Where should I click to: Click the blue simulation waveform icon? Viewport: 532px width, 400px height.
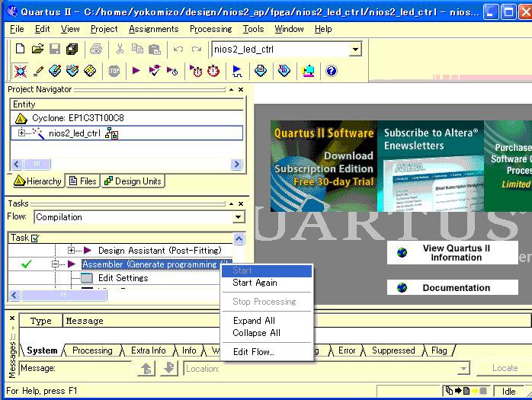pyautogui.click(x=237, y=71)
